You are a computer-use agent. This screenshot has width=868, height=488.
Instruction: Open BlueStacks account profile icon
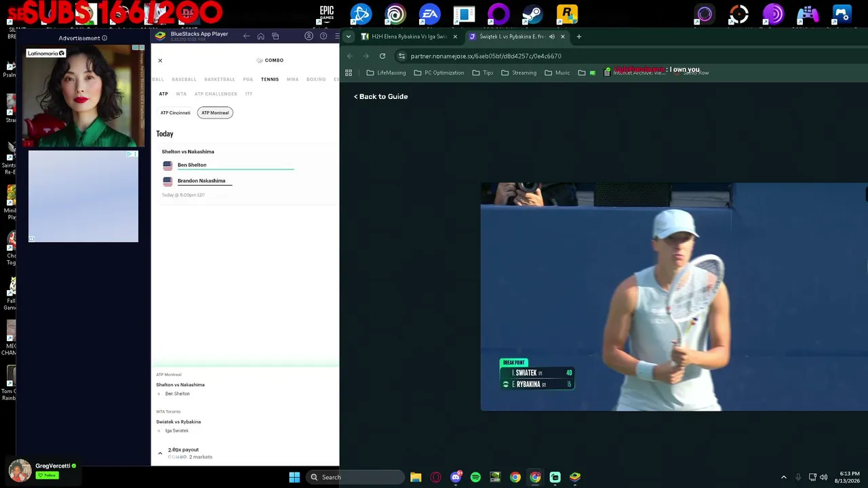(309, 36)
